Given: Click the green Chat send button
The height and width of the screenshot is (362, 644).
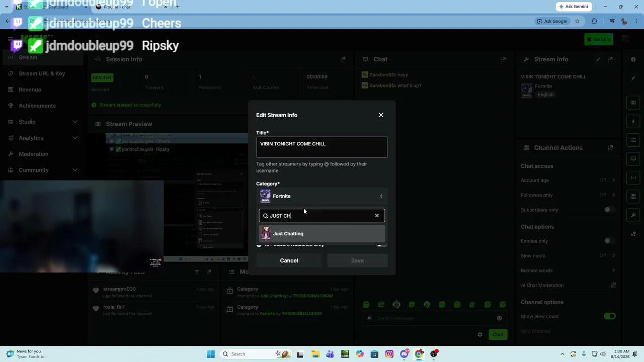Looking at the screenshot, I should point(498,334).
